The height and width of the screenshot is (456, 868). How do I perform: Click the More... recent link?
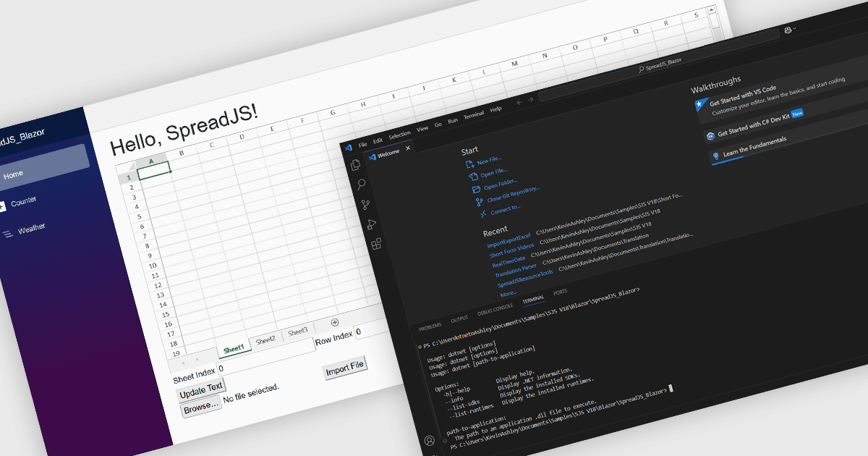(x=509, y=294)
